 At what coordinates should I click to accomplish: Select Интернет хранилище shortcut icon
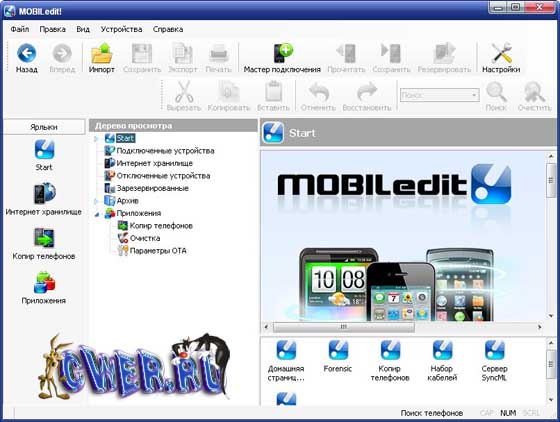click(x=44, y=193)
